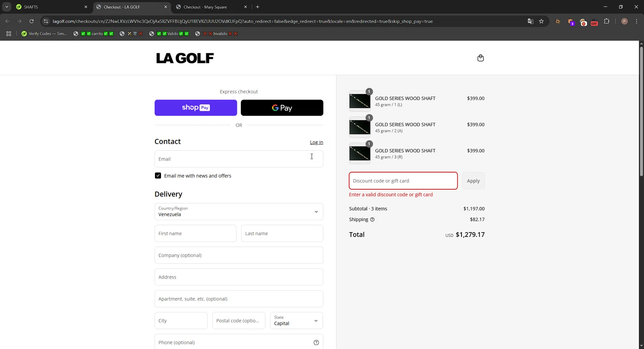This screenshot has height=349, width=644.
Task: Reload the page with the refresh icon
Action: tap(31, 21)
